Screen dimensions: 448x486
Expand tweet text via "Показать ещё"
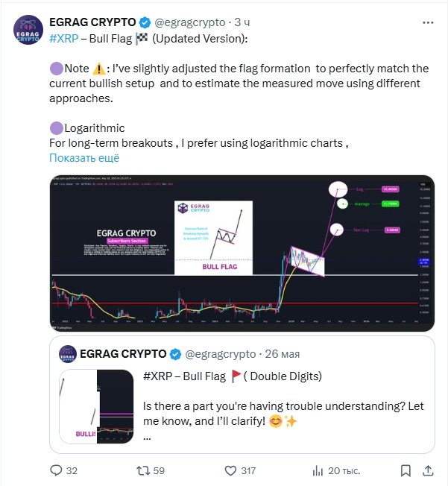83,158
